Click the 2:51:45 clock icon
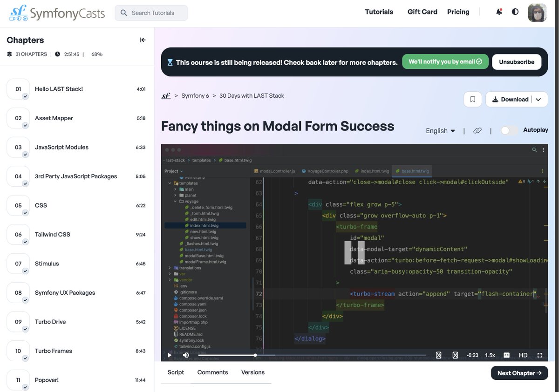Image resolution: width=559 pixels, height=392 pixels. pos(57,54)
